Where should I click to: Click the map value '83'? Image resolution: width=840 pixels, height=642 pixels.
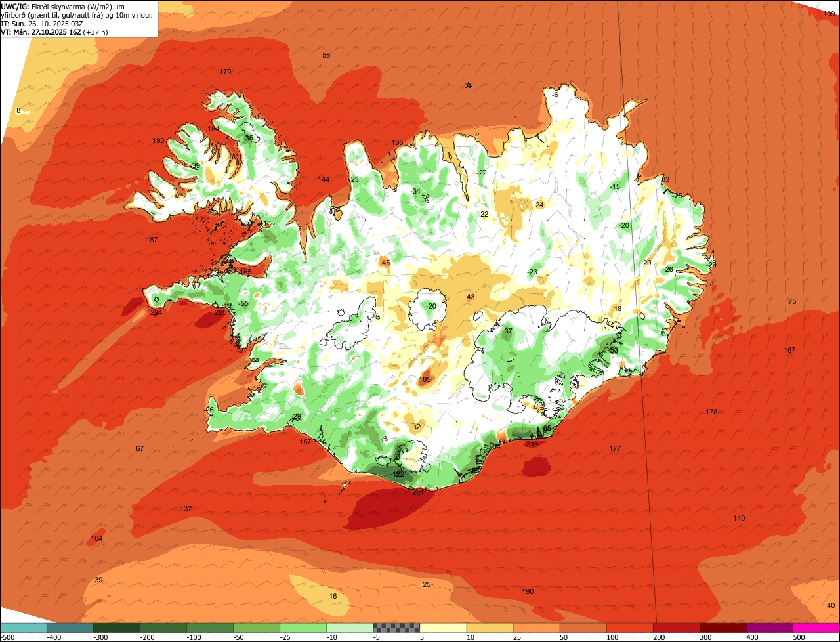[665, 180]
